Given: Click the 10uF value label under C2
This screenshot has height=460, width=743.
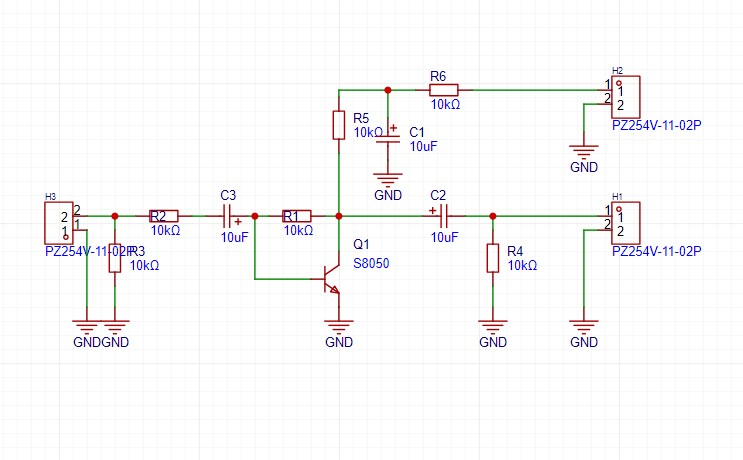Looking at the screenshot, I should [x=444, y=238].
